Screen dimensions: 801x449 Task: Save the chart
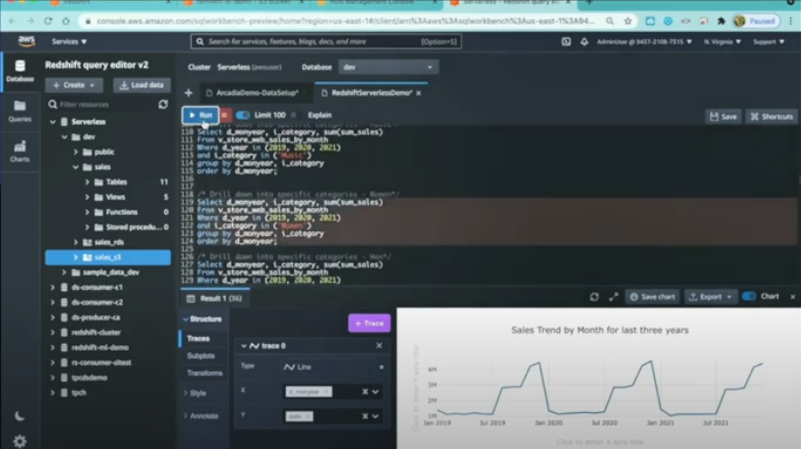[652, 297]
